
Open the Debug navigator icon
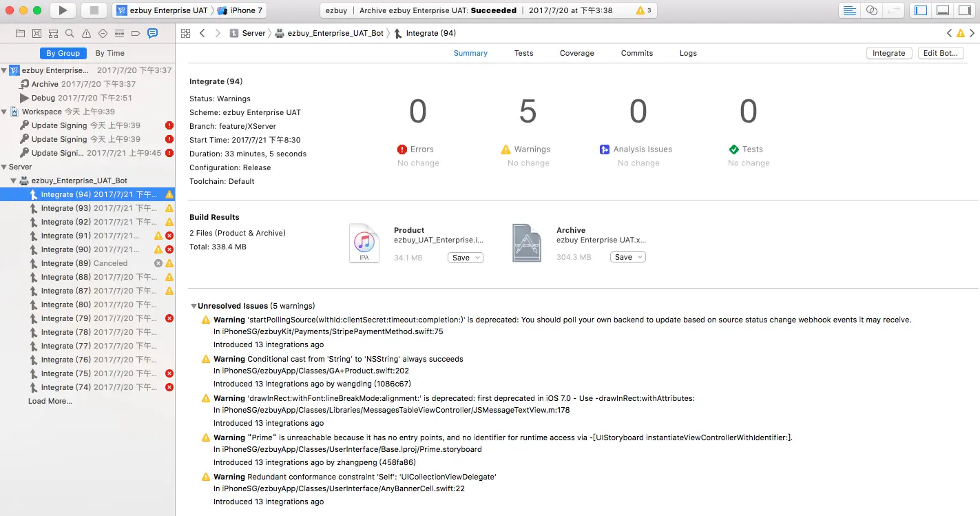coord(119,33)
